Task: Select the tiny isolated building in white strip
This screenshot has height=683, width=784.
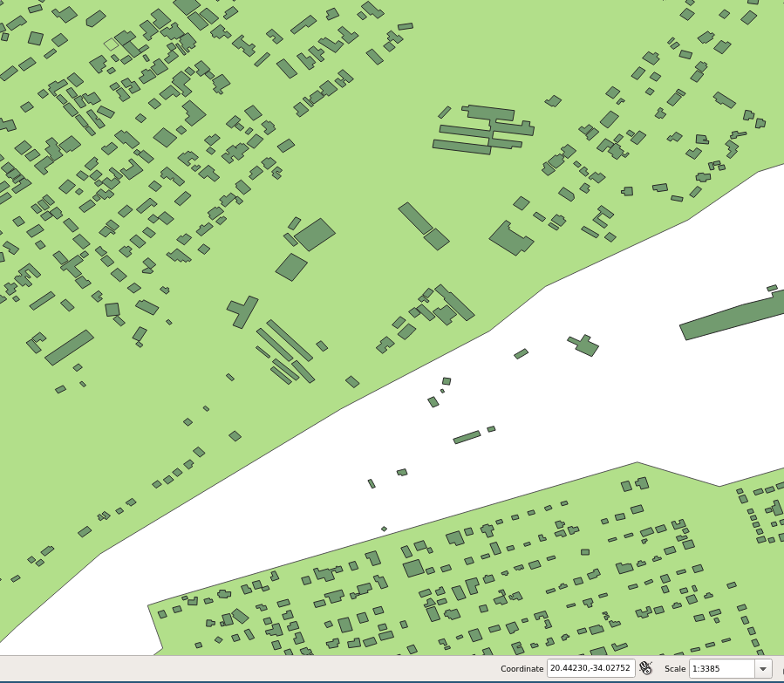Action: [x=384, y=529]
